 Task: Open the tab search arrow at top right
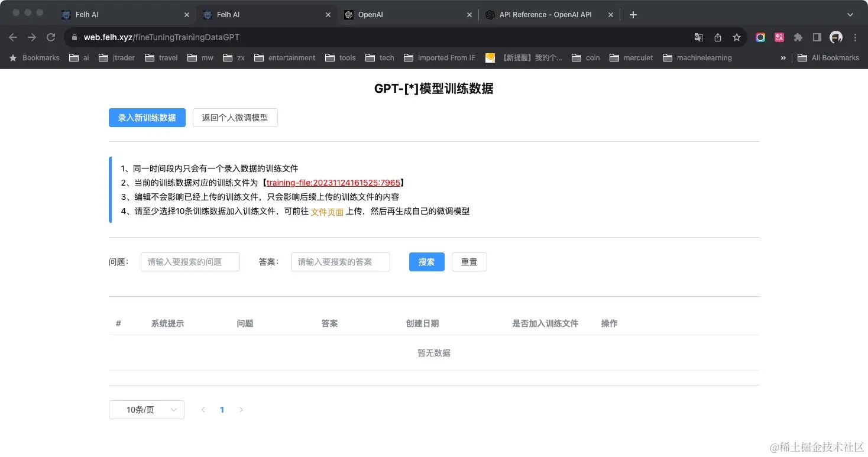tap(850, 14)
